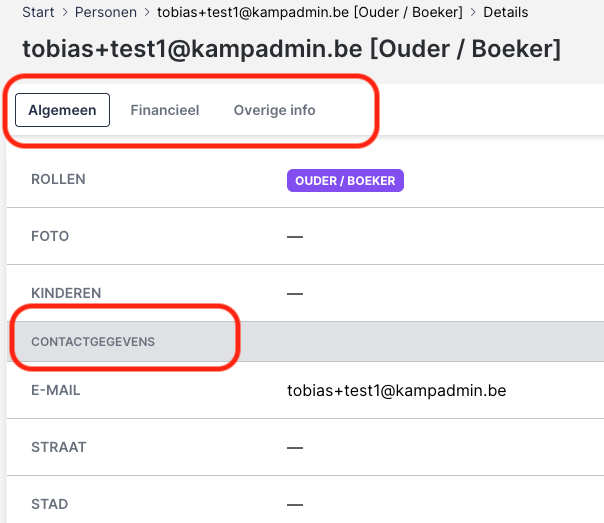Click the CONTACTGEGEVENS section header

pyautogui.click(x=93, y=342)
